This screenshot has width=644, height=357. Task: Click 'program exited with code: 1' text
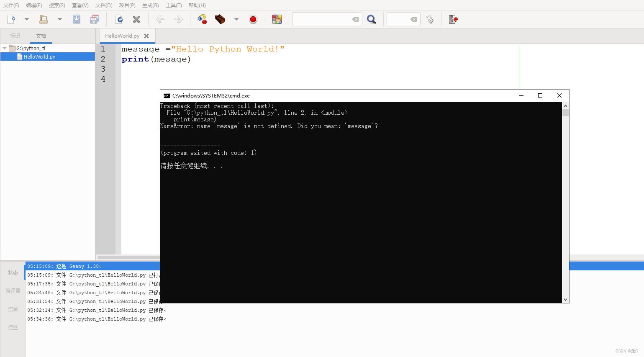pyautogui.click(x=208, y=153)
